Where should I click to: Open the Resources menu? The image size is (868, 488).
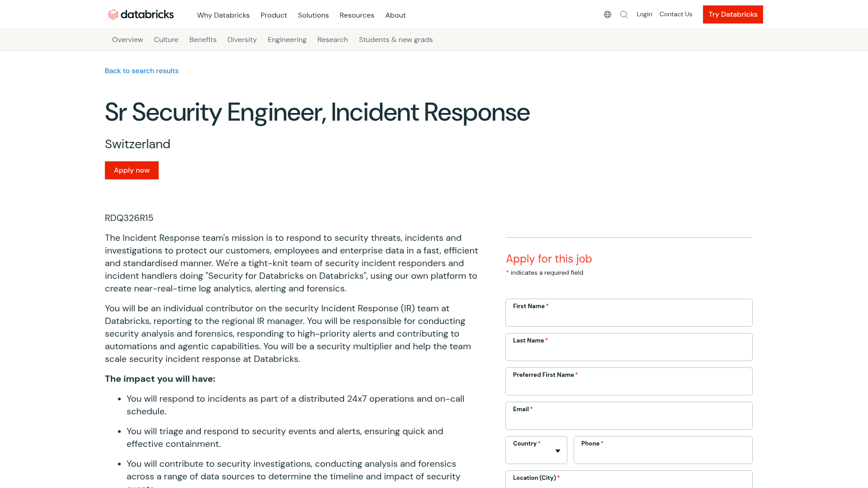(x=357, y=15)
